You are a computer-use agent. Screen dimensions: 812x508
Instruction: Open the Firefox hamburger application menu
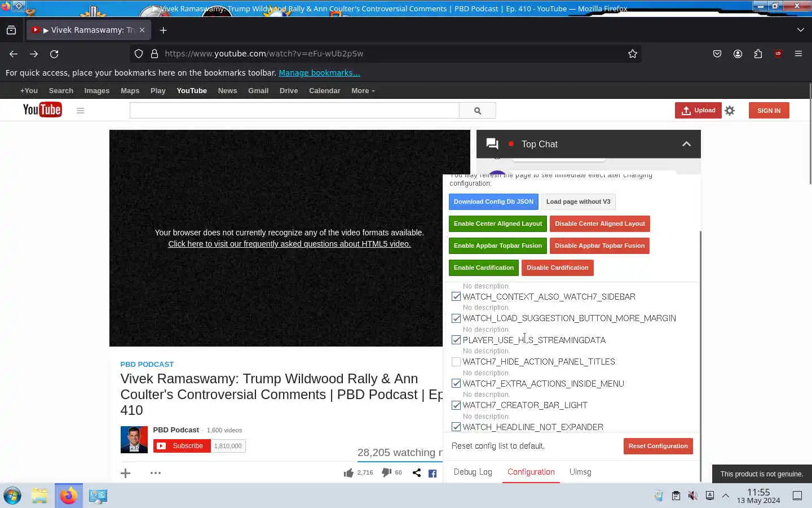click(798, 54)
